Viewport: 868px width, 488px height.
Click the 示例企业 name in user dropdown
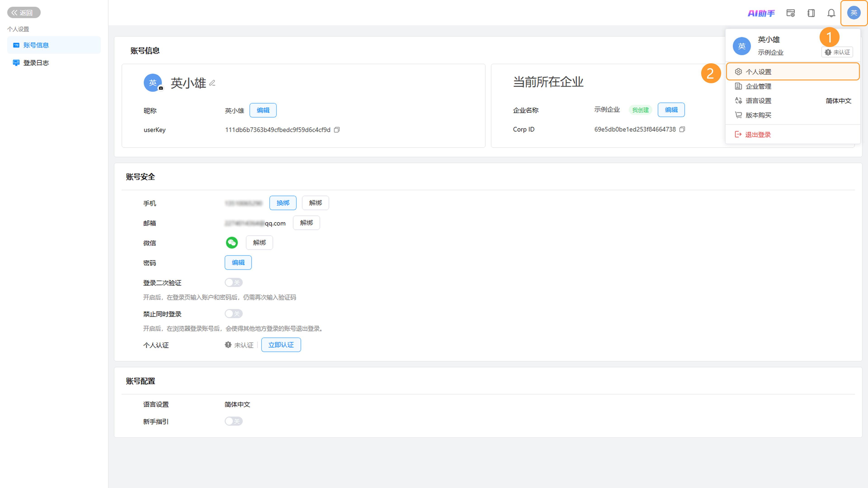(x=770, y=53)
